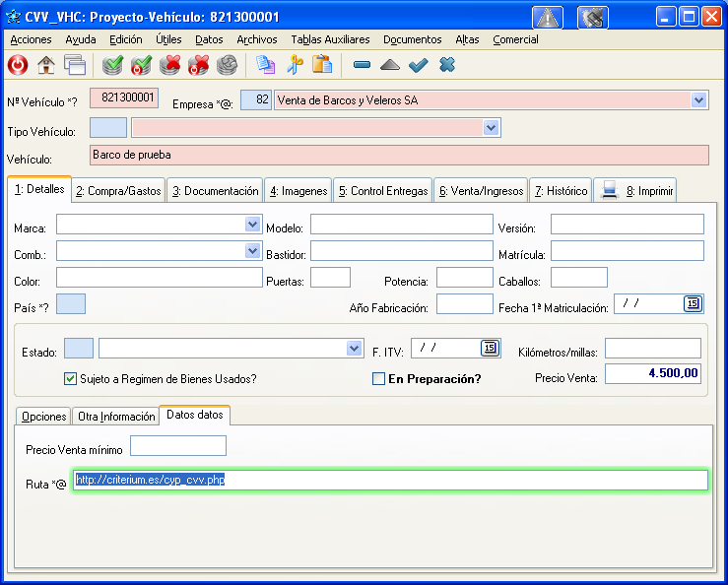This screenshot has height=585, width=728.
Task: Click the red power exit icon
Action: (18, 65)
